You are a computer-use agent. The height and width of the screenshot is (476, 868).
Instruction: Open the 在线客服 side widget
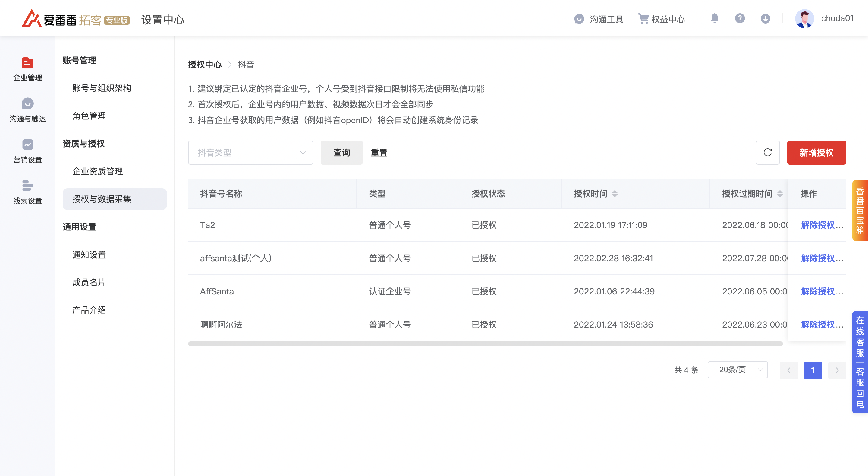(x=860, y=336)
